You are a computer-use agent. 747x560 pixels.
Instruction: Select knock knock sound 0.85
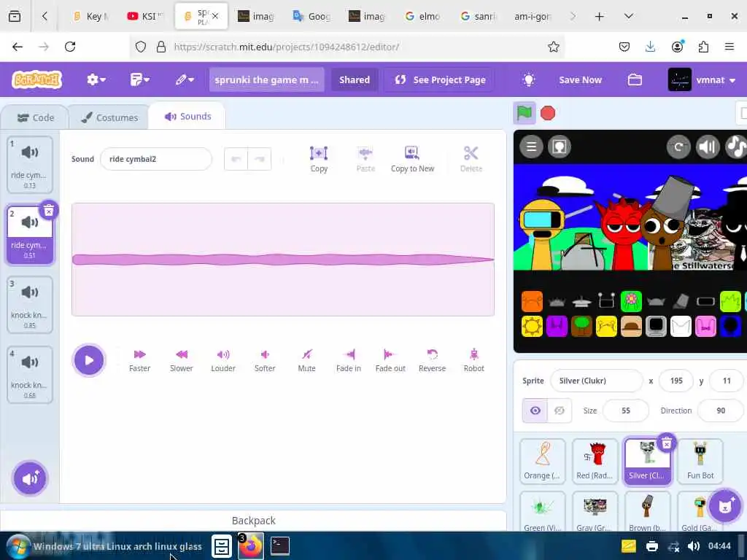pyautogui.click(x=29, y=305)
